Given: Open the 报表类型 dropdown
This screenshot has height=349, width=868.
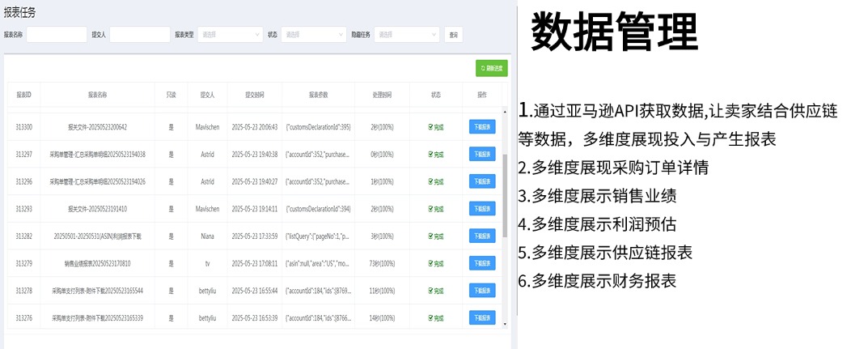Looking at the screenshot, I should (230, 35).
